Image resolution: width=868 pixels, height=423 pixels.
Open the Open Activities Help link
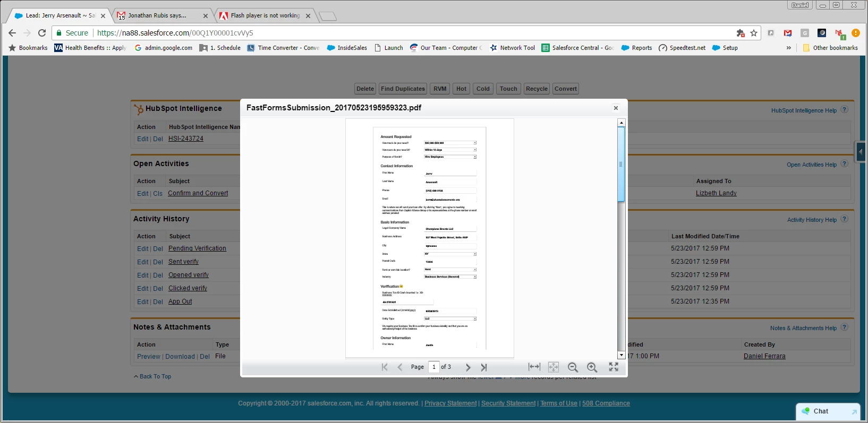point(812,165)
